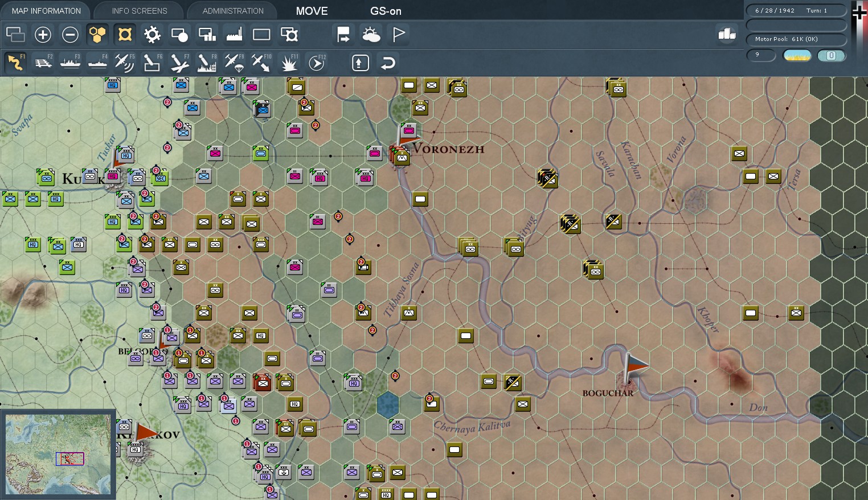Toggle the rectangle-with-hex-frame overlay button

289,35
